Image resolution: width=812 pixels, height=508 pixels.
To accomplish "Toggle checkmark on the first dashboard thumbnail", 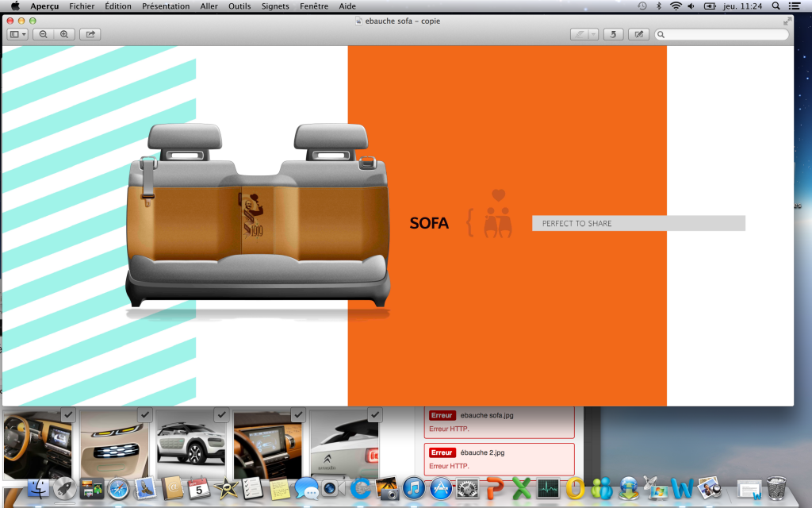I will coord(67,414).
